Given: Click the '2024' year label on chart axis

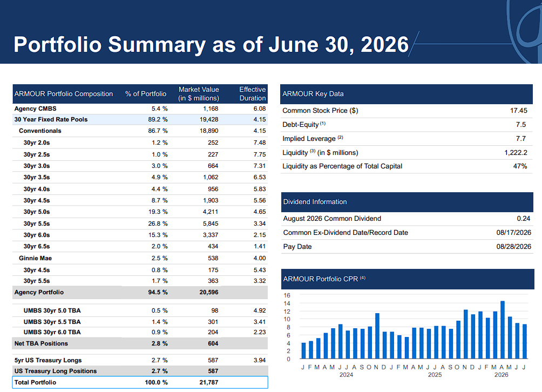Looking at the screenshot, I should [x=347, y=375].
